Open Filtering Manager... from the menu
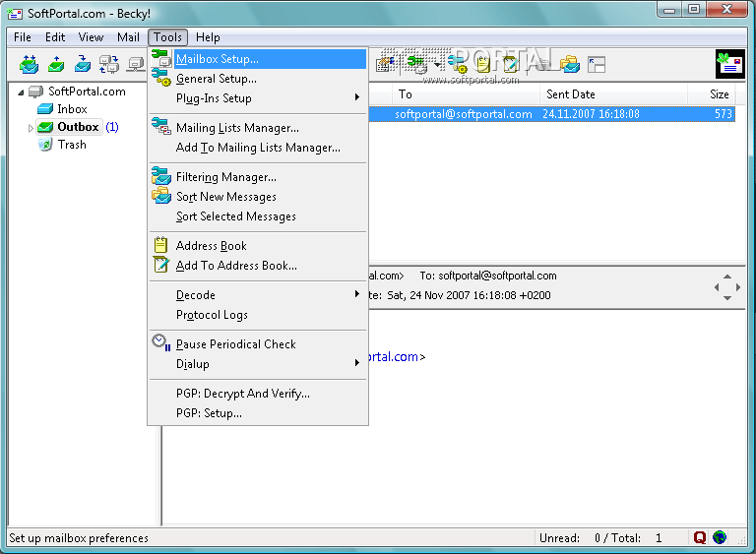 tap(258, 177)
